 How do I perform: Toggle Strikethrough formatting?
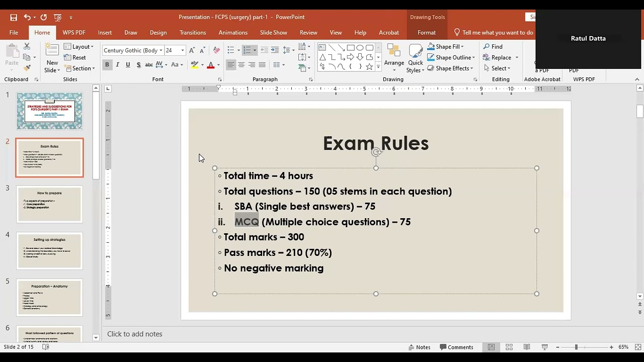(x=149, y=64)
